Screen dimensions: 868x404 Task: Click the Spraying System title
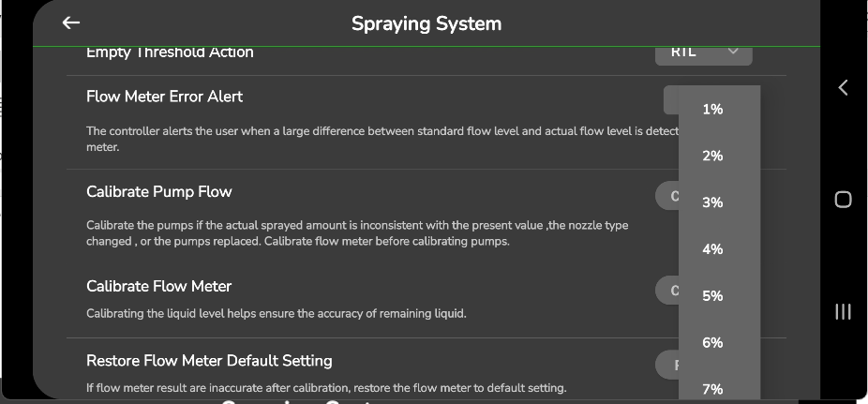427,23
